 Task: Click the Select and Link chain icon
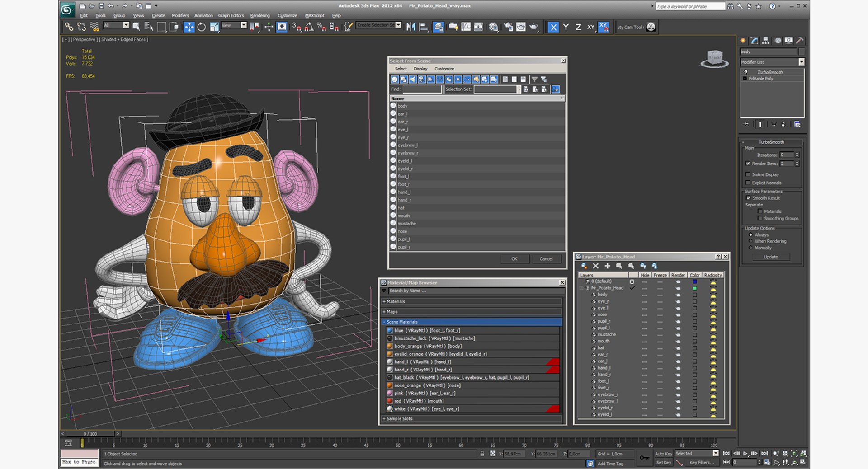(x=69, y=27)
